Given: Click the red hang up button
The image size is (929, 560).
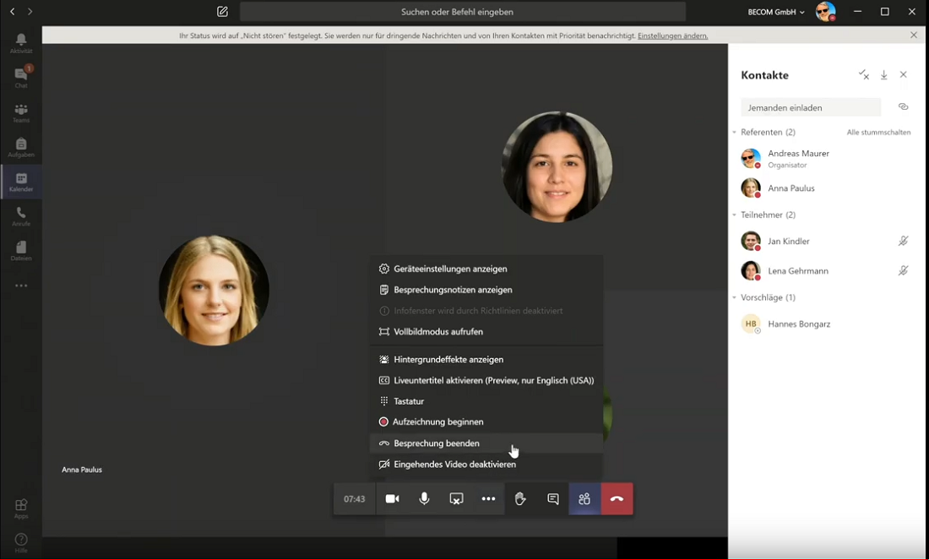Looking at the screenshot, I should tap(617, 499).
